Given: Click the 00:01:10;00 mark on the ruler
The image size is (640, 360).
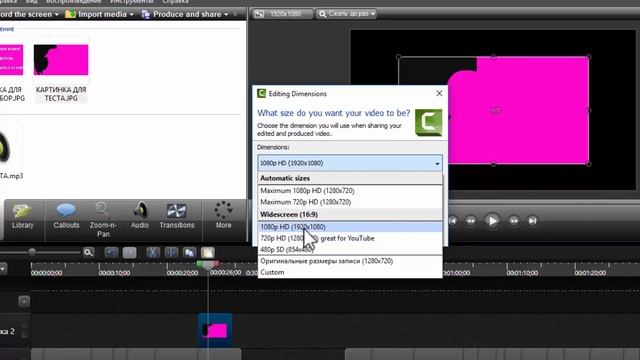Looking at the screenshot, I should click(x=522, y=273).
